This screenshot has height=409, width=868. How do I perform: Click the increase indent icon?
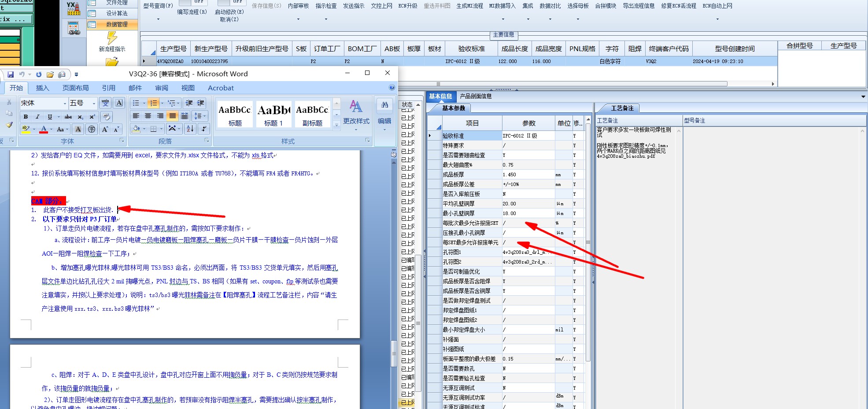point(201,103)
